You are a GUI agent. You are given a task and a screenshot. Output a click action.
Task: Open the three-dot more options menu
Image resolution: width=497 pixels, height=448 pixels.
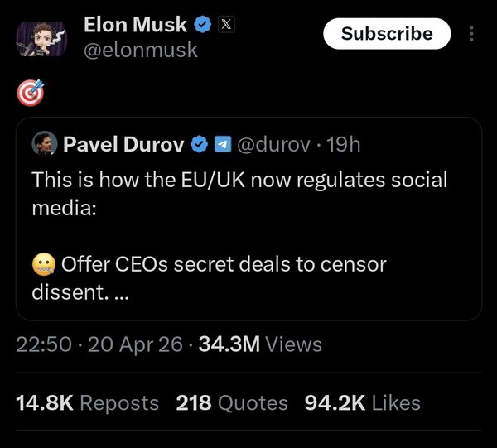coord(472,34)
